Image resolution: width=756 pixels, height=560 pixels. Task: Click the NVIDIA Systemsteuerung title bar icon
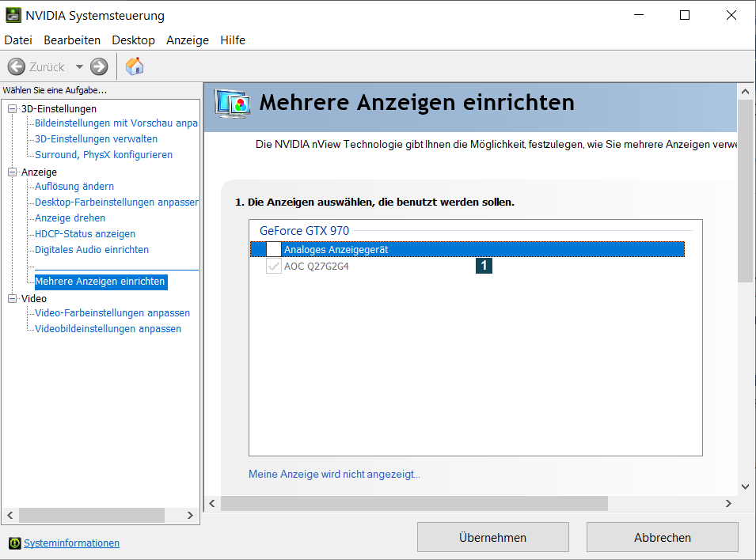point(13,15)
